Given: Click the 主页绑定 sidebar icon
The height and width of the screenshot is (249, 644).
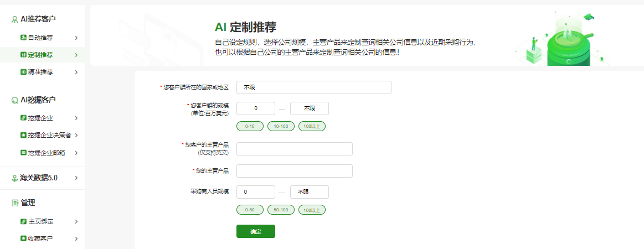Looking at the screenshot, I should click(23, 221).
